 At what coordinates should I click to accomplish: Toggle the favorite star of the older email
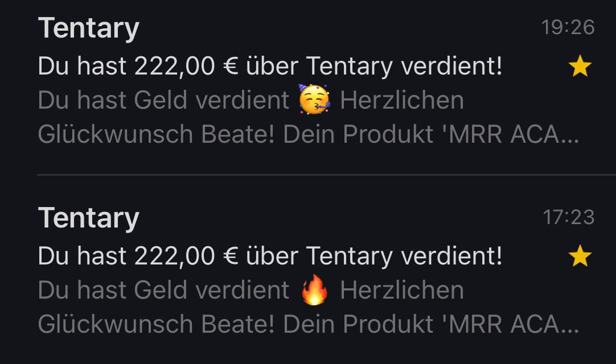coord(580,257)
